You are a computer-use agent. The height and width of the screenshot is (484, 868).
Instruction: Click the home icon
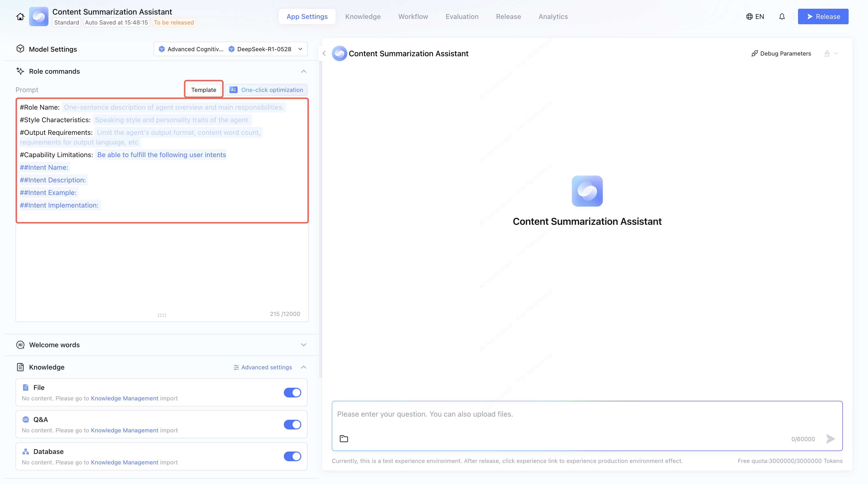pos(20,16)
